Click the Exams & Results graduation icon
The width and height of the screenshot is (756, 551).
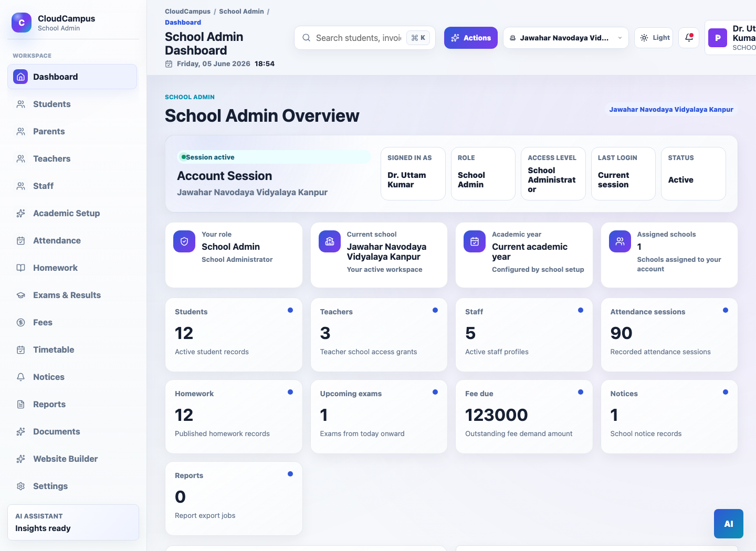pyautogui.click(x=21, y=295)
